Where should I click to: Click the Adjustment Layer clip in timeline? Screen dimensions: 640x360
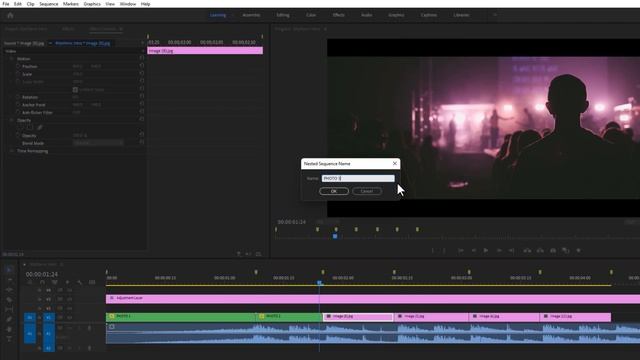(373, 299)
